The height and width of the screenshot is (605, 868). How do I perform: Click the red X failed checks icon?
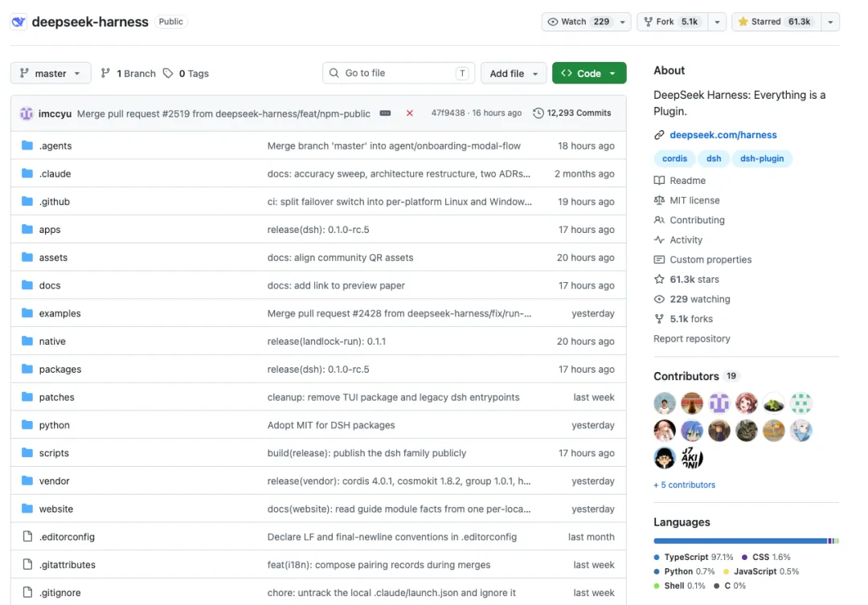[410, 113]
